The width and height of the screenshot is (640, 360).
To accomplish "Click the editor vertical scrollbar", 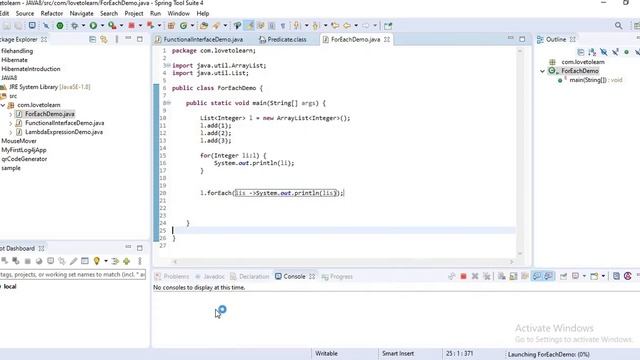I will point(520,151).
